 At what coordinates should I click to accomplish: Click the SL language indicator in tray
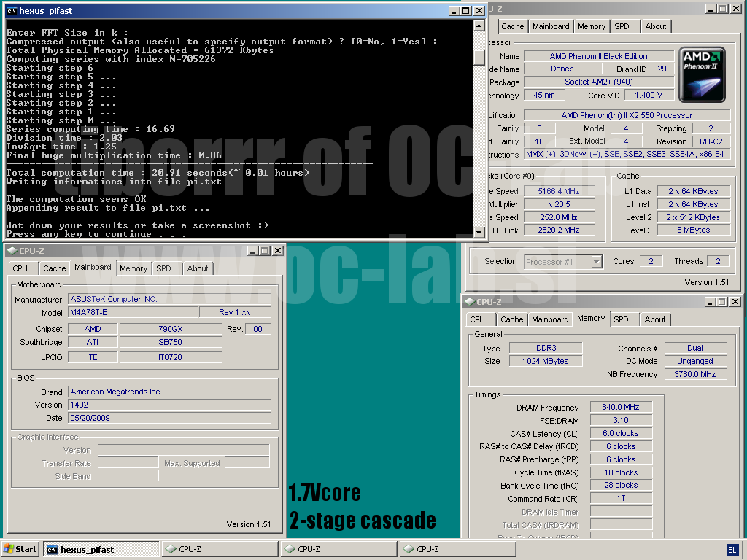click(x=732, y=550)
